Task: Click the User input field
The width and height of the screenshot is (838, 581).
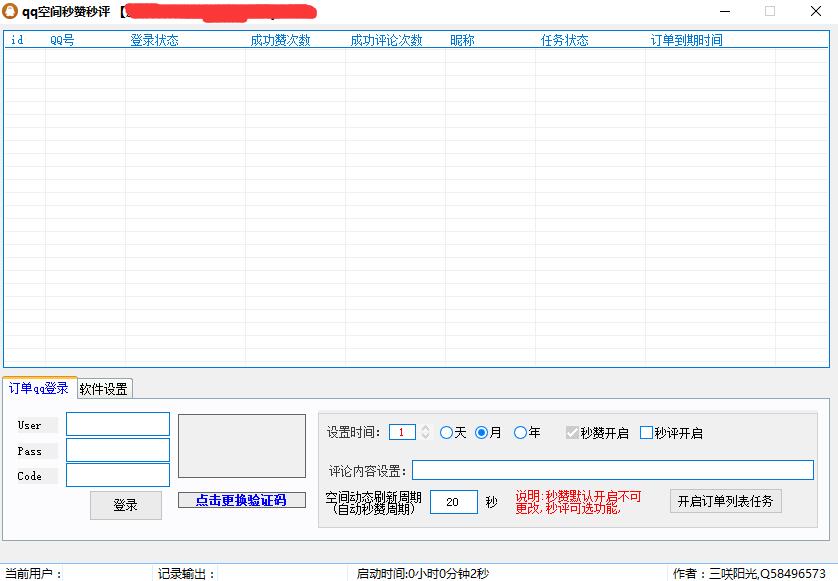Action: (118, 424)
